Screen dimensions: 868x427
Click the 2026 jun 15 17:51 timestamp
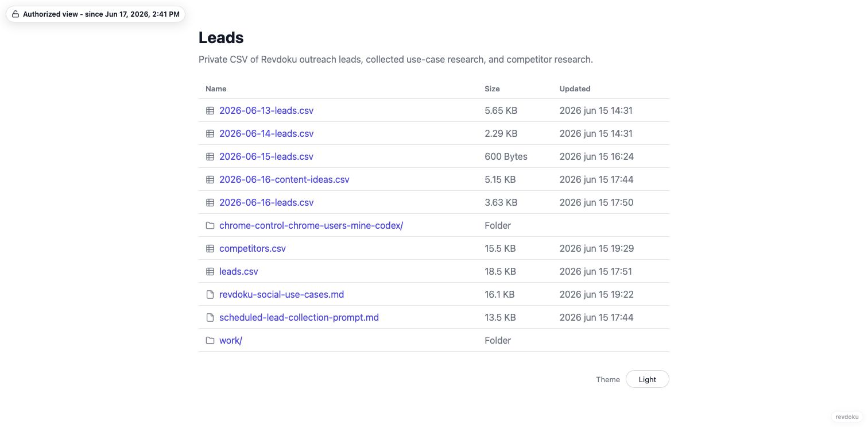(596, 271)
